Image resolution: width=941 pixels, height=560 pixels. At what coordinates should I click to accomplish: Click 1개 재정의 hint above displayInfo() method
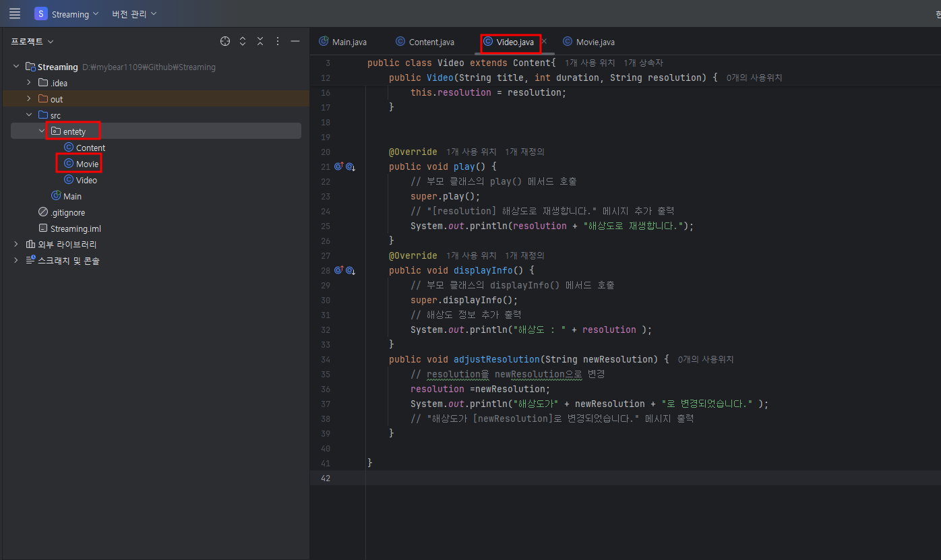pyautogui.click(x=524, y=255)
